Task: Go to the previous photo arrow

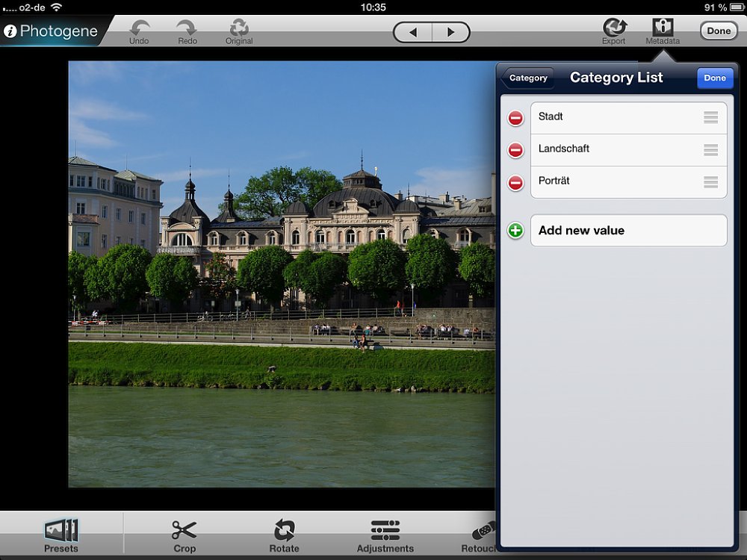Action: [413, 32]
